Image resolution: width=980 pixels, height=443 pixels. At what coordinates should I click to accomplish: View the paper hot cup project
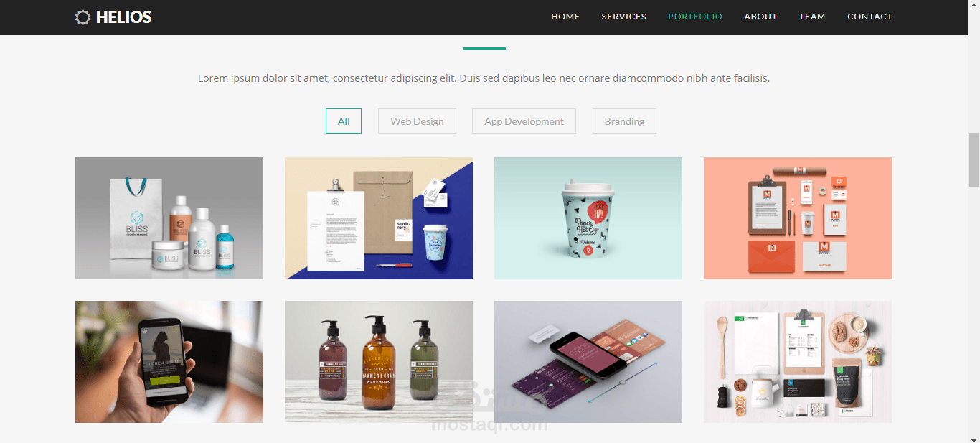(588, 218)
